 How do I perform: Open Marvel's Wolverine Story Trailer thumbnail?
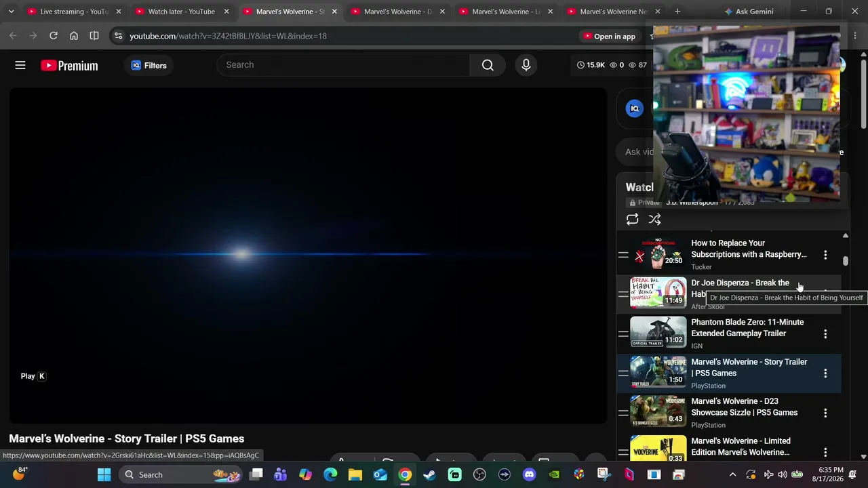pos(658,373)
